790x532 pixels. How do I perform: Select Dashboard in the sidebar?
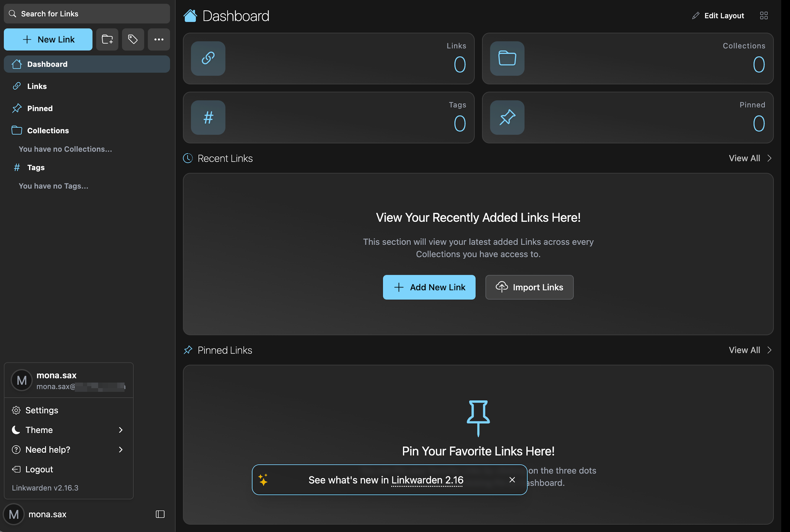[87, 64]
